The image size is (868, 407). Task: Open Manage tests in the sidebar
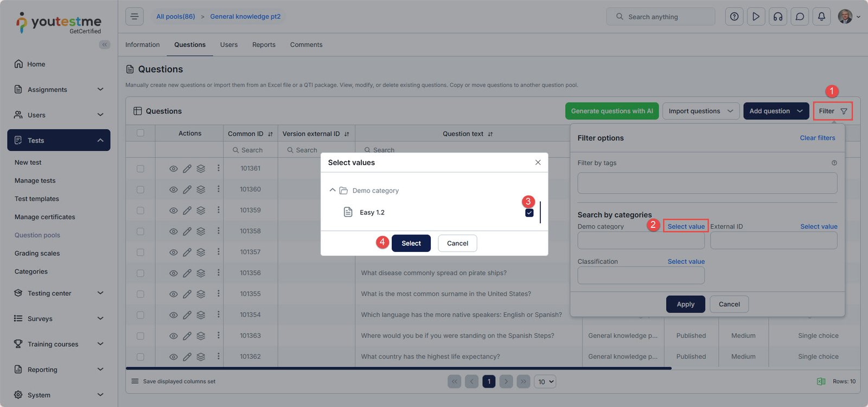pos(35,181)
